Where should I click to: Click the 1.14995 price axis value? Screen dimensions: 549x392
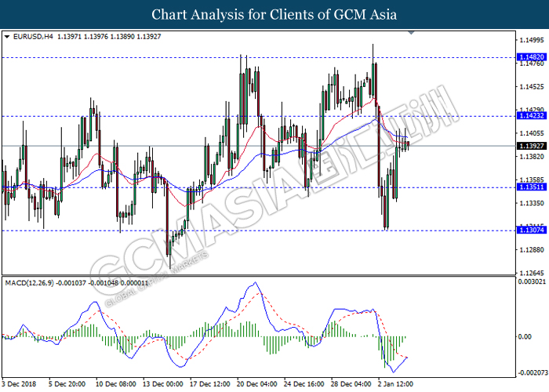click(532, 40)
